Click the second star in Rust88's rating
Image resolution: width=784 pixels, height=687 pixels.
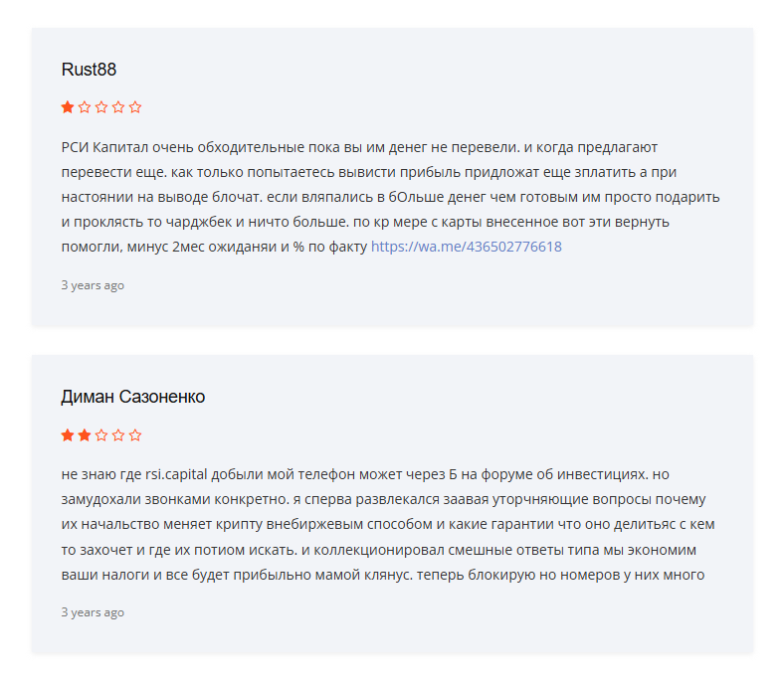point(85,107)
